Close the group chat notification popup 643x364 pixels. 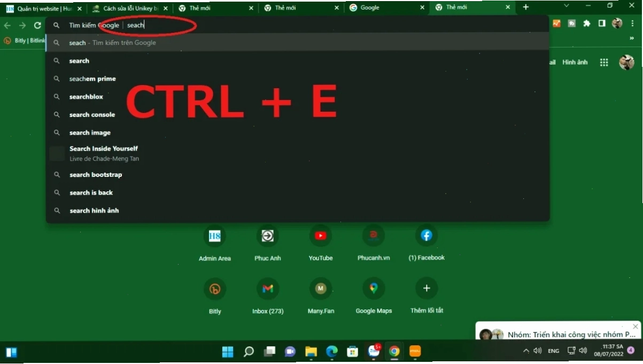[635, 326]
